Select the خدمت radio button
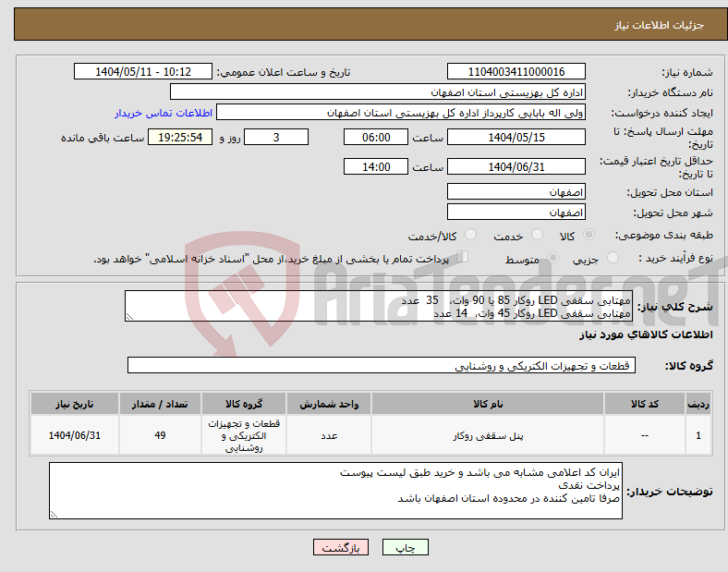Screen dimensions: 728x572 [537, 235]
